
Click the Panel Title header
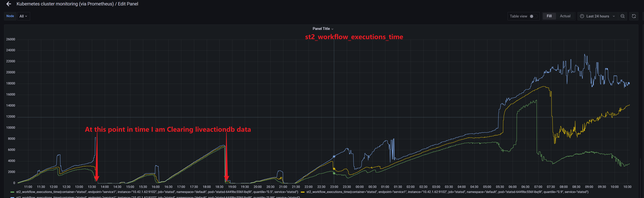[321, 29]
